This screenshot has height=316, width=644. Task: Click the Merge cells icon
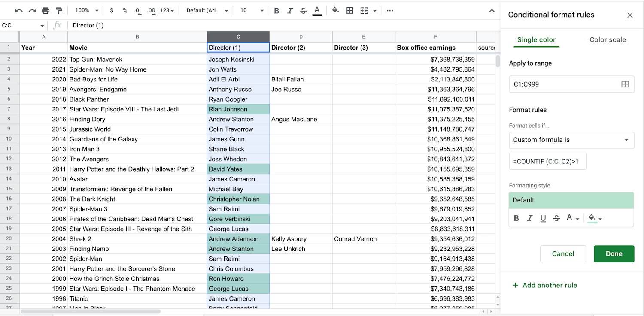(x=364, y=10)
